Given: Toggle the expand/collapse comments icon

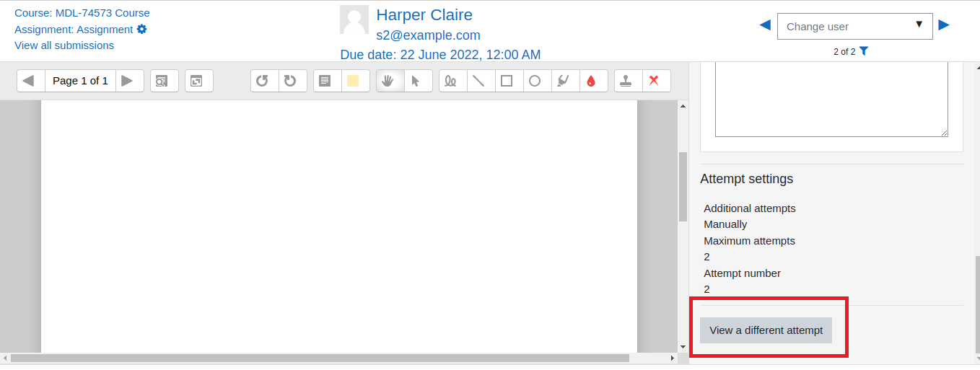Looking at the screenshot, I should [x=198, y=81].
